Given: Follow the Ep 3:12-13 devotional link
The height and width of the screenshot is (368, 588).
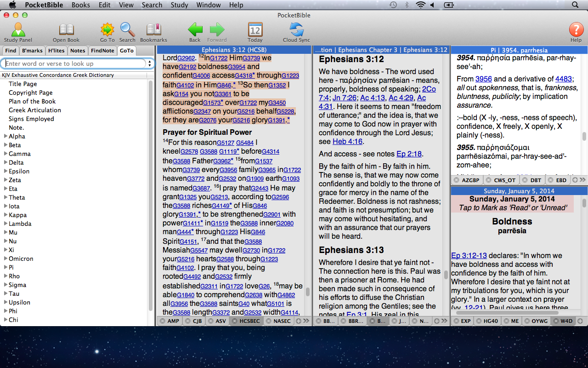Looking at the screenshot, I should 469,255.
